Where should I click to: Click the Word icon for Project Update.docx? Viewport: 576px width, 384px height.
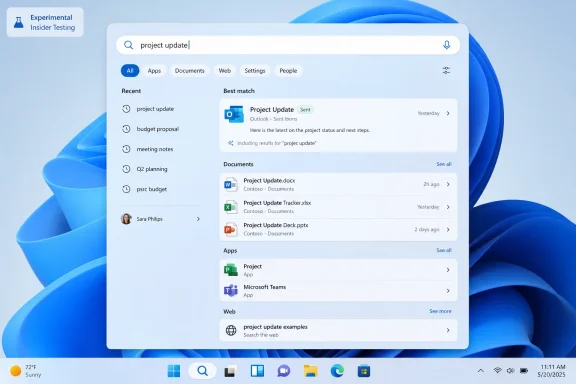[231, 184]
